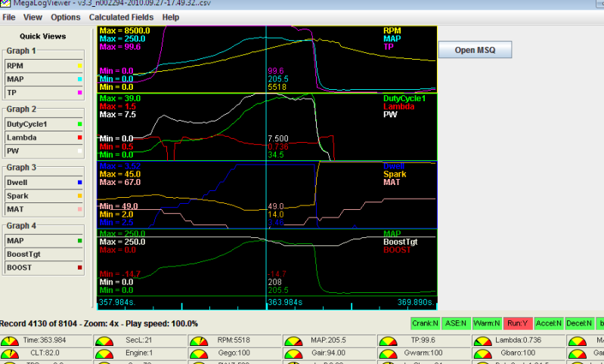
Task: Toggle the Crank:N status indicator
Action: tap(426, 323)
